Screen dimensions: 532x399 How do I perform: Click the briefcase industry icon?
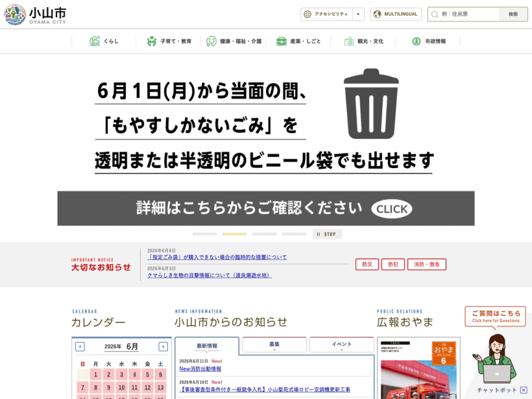tap(282, 42)
